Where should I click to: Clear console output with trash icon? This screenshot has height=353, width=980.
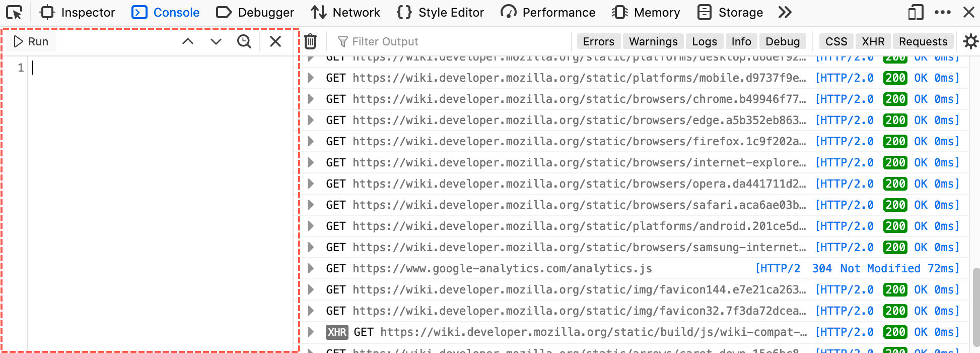coord(310,41)
